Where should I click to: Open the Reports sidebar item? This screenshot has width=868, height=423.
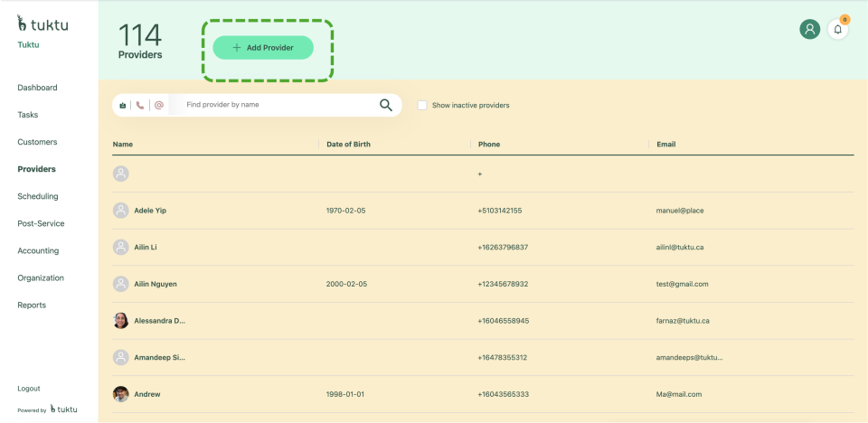[x=32, y=305]
